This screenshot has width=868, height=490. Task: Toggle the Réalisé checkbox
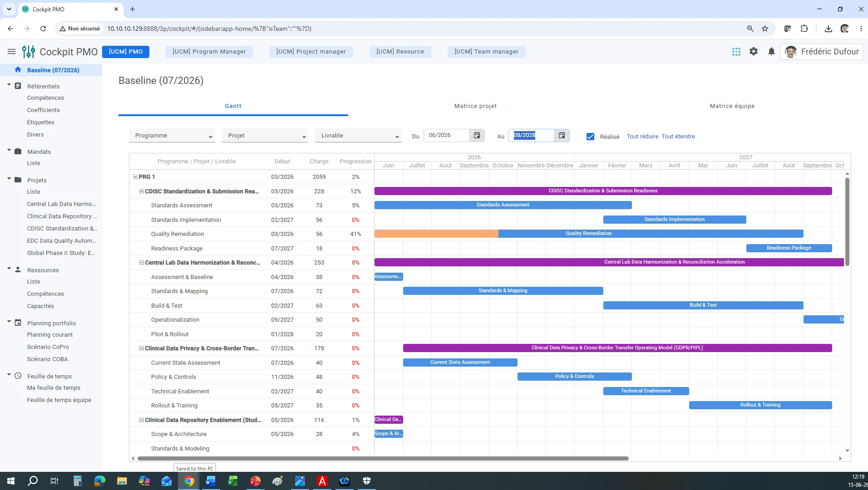pos(590,137)
